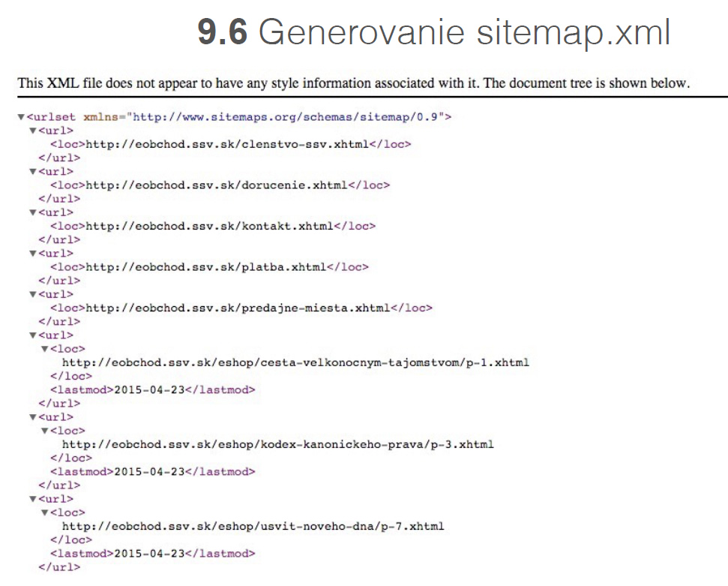Click the clenstvo-ssv.xhtml URL text

point(227,144)
